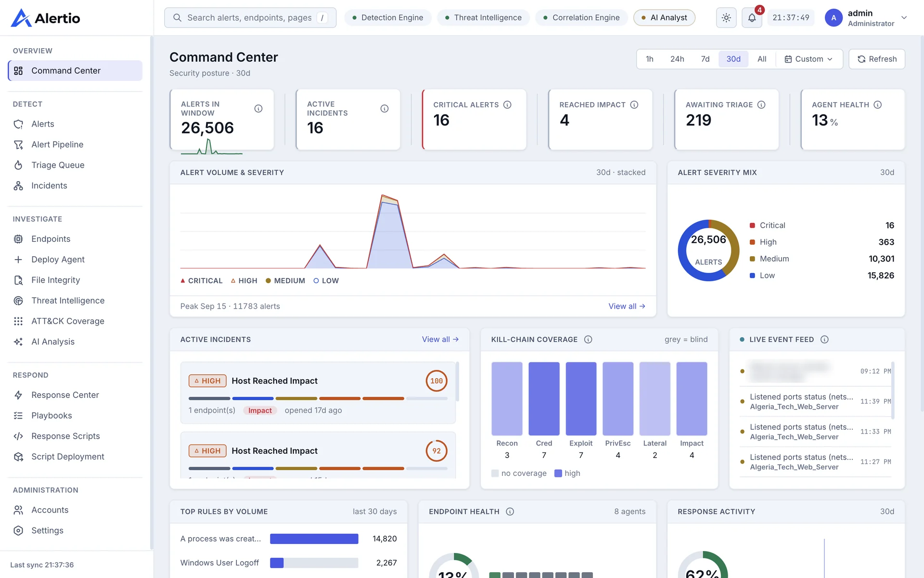Open ATT&CK Coverage in sidebar
Screen dimensions: 924x578
(75, 321)
